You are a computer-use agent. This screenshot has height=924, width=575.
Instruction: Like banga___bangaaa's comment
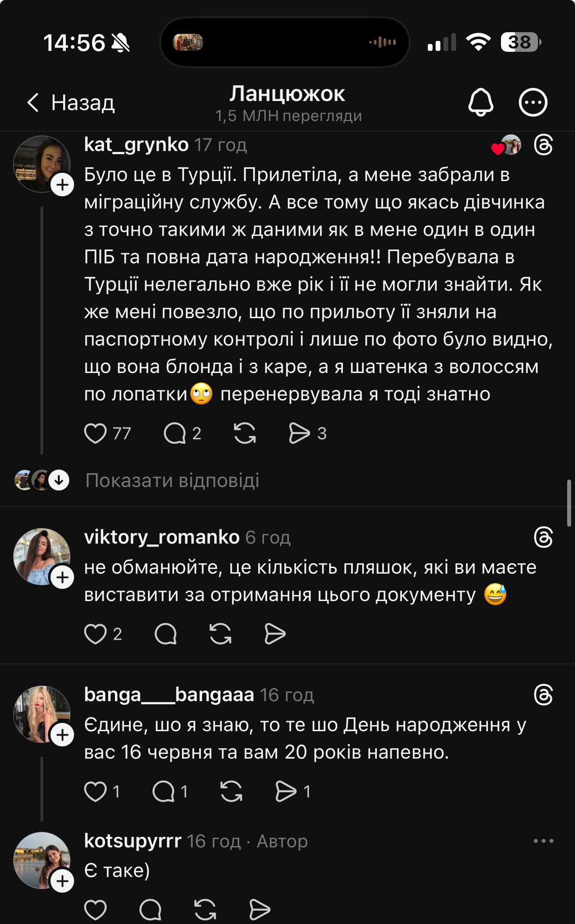pos(95,792)
